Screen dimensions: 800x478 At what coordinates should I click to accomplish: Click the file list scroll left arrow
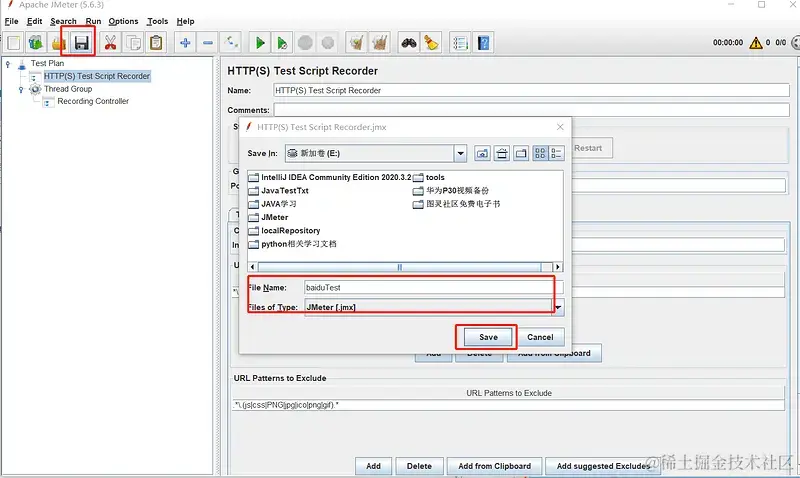click(253, 267)
